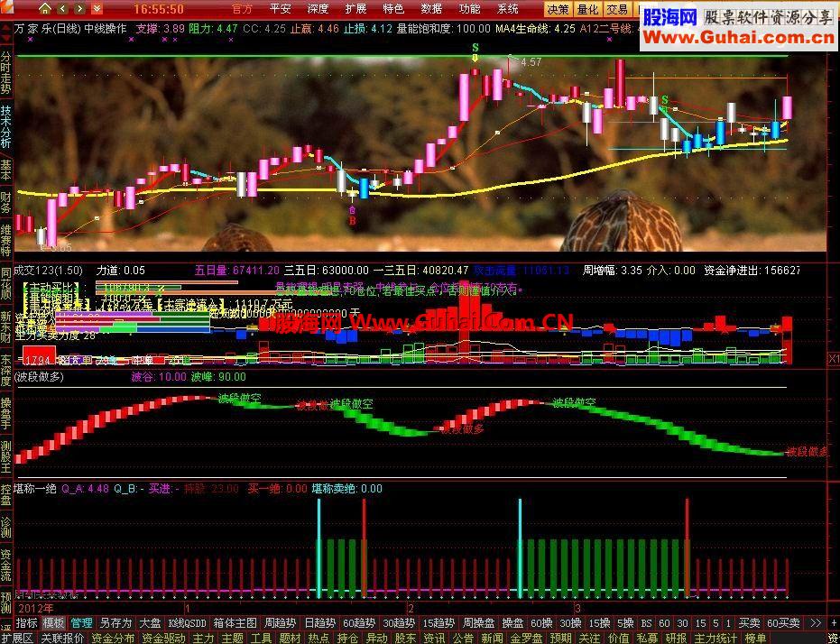
Task: Select the 测股王 side tab
Action: click(x=6, y=456)
